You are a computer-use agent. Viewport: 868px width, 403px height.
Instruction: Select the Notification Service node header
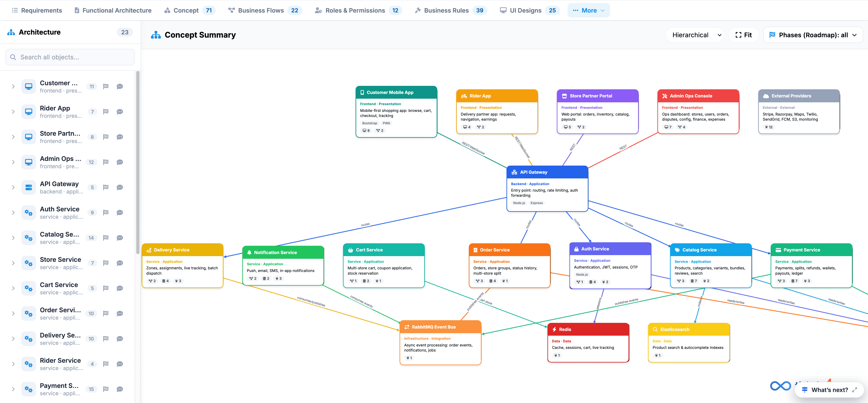[x=283, y=252]
